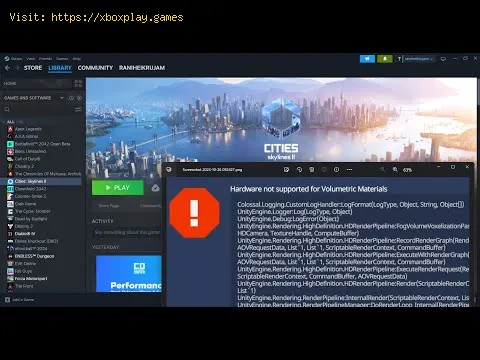The image size is (480, 360).
Task: Open the account name dropdown
Action: pos(419,59)
